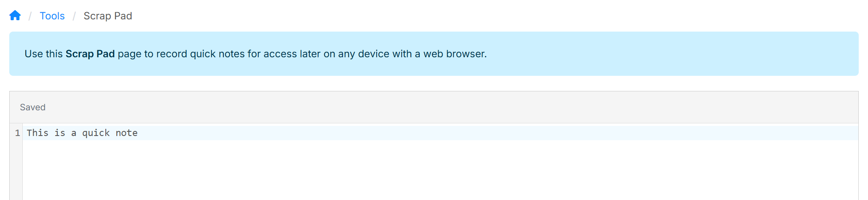Click the slash separator before Scrap Pad
Screen dimensions: 868x200
pos(74,16)
